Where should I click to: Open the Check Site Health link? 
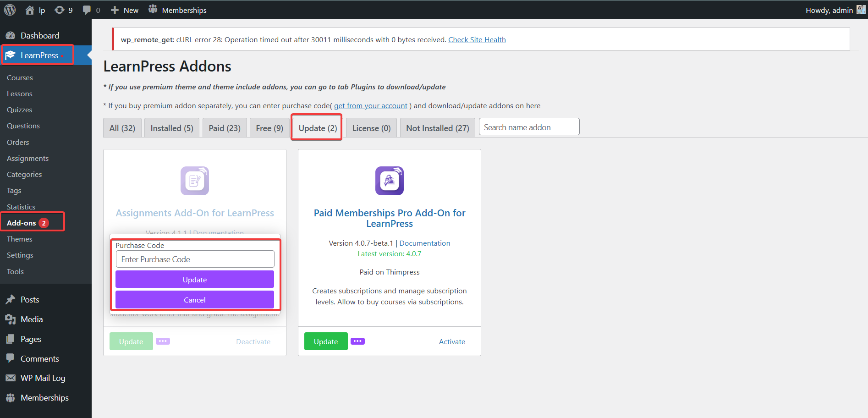click(477, 39)
